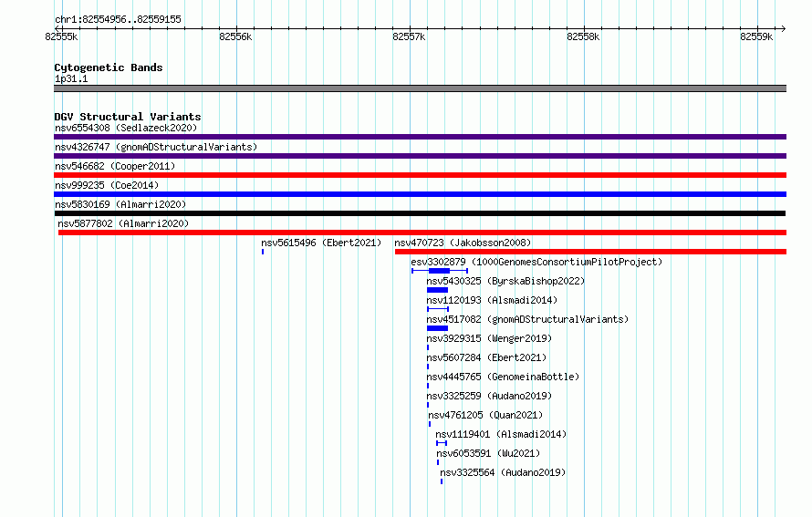The width and height of the screenshot is (812, 517).
Task: Click the nsv5430325 (ByrskaBishop2022) label
Action: 505,281
